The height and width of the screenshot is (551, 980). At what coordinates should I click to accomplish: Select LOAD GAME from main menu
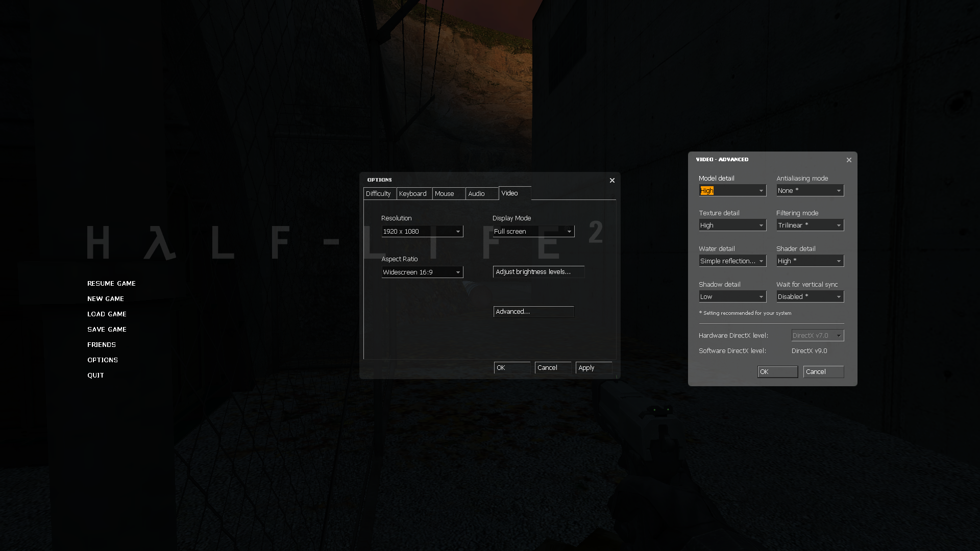[107, 314]
